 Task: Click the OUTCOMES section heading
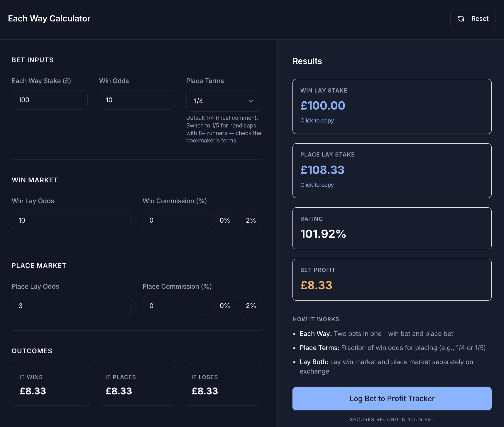coord(32,351)
